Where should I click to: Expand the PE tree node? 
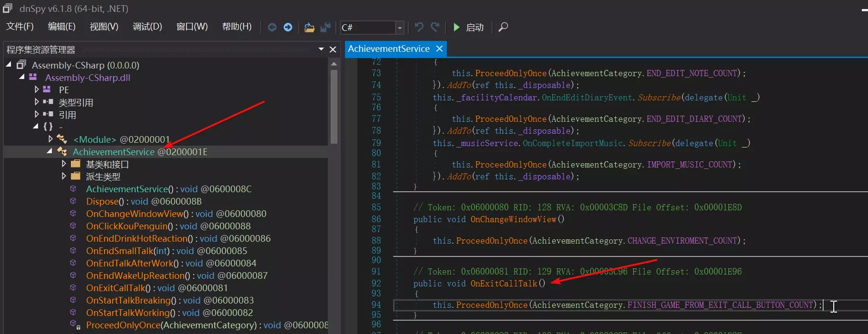tap(37, 89)
